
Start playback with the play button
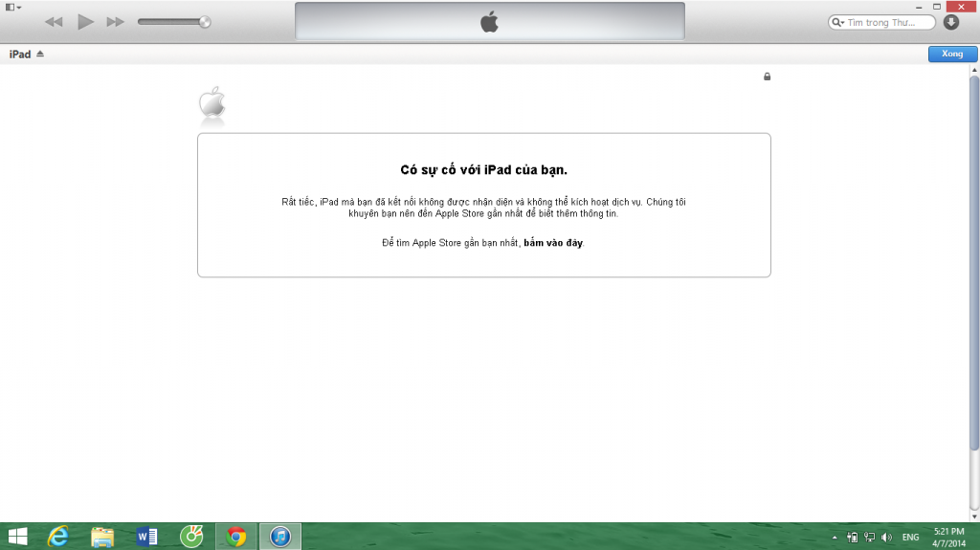pos(85,22)
